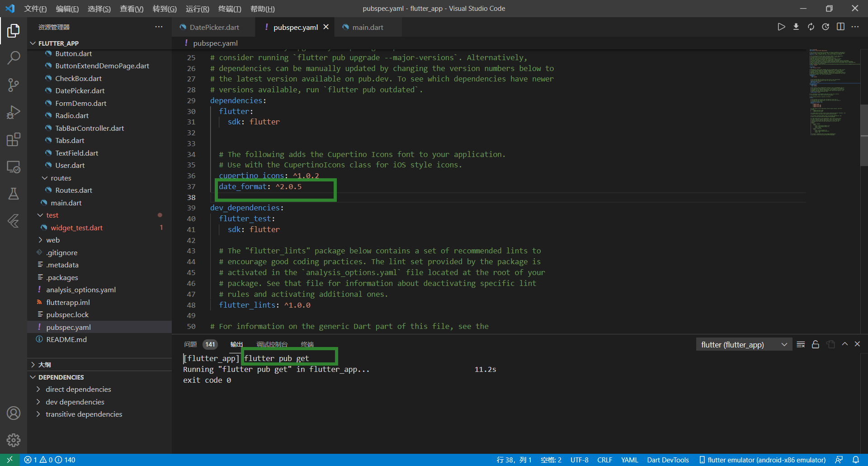Viewport: 868px width, 466px height.
Task: Click the Get Packages download icon
Action: (x=796, y=27)
